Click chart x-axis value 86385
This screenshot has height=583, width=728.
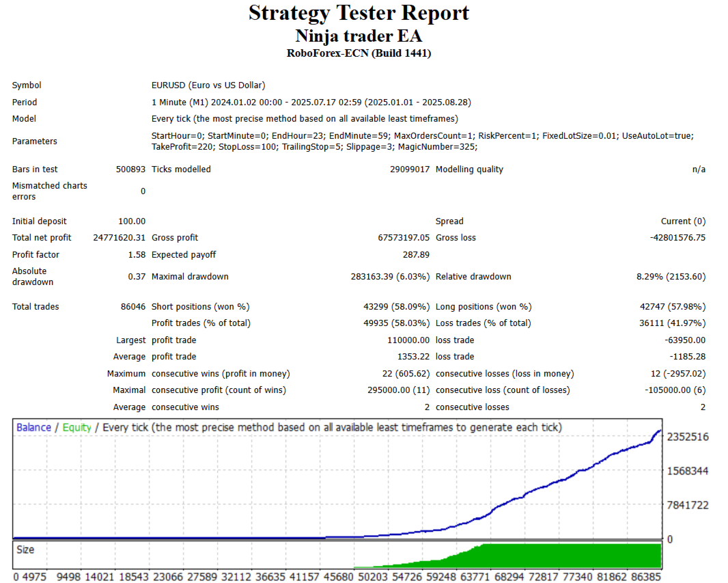(646, 577)
